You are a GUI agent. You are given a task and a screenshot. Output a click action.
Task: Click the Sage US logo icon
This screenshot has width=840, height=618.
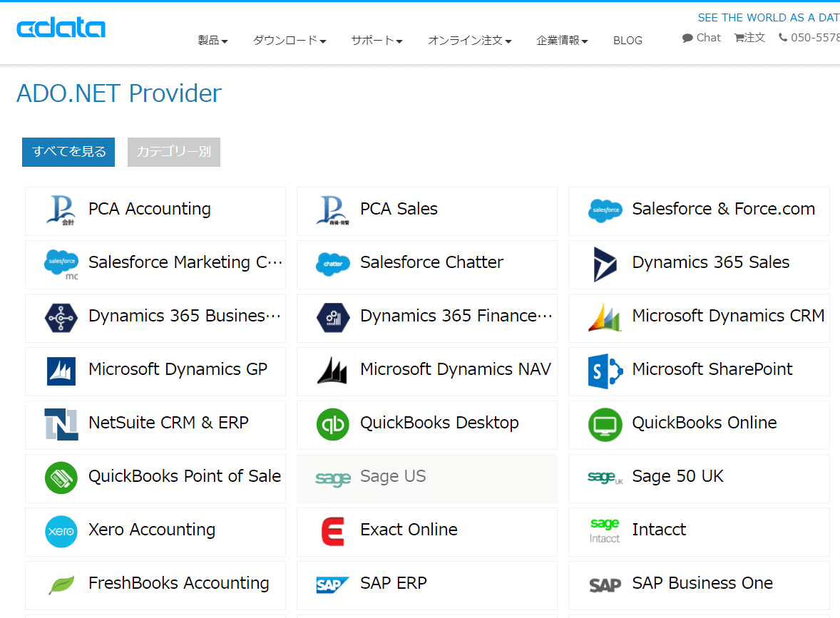click(x=333, y=478)
